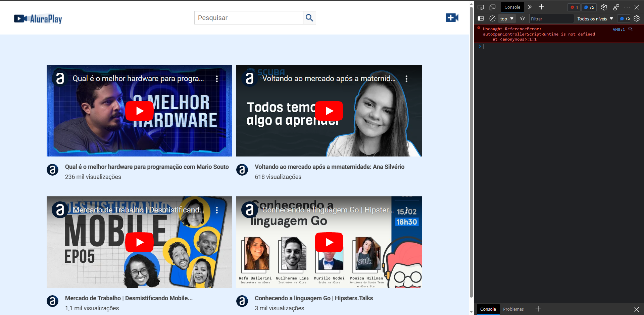Image resolution: width=644 pixels, height=315 pixels.
Task: Toggle device emulation in DevTools
Action: pyautogui.click(x=492, y=7)
